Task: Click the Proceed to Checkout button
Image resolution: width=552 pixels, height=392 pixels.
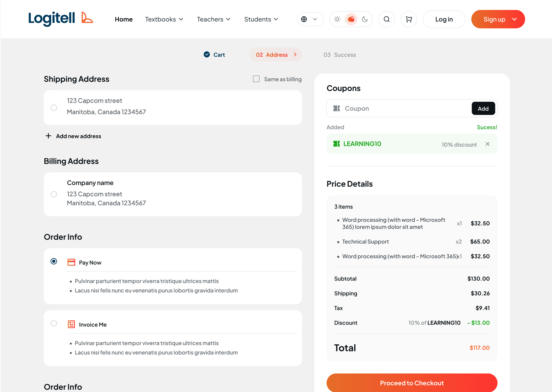Action: [x=412, y=383]
